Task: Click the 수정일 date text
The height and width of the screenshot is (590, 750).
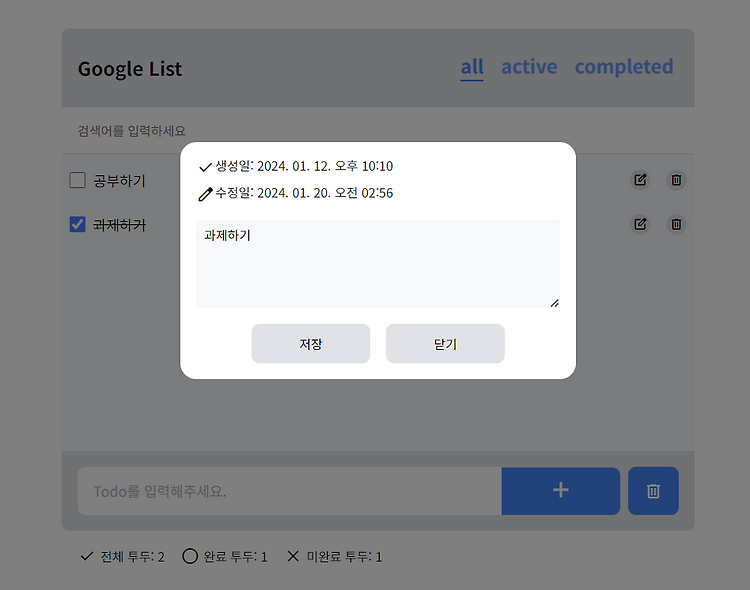Action: (x=304, y=193)
